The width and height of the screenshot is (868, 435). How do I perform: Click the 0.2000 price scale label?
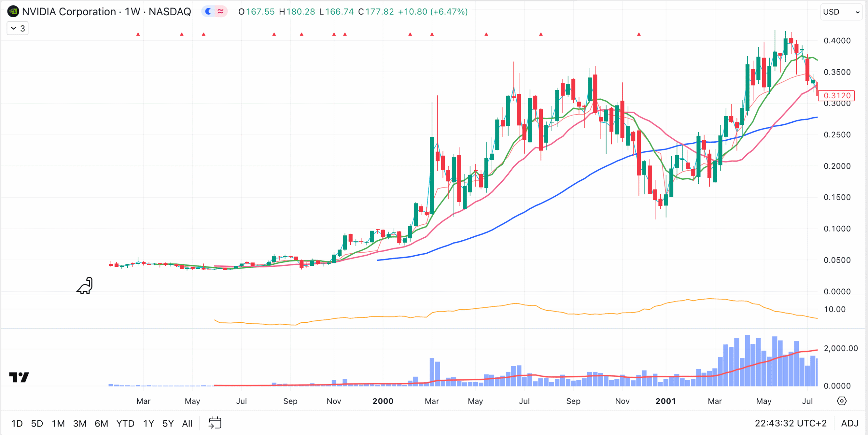tap(837, 166)
